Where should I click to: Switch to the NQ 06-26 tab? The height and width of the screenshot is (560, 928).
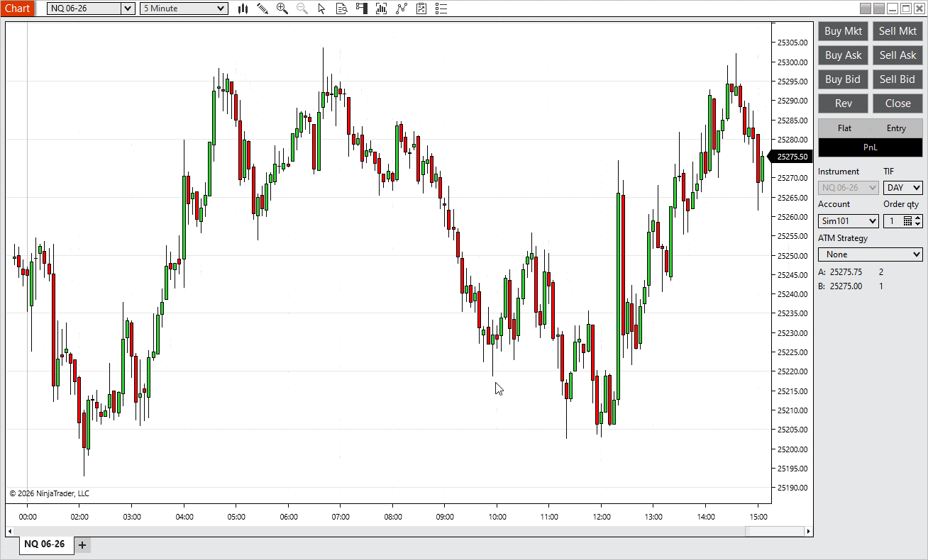point(45,544)
